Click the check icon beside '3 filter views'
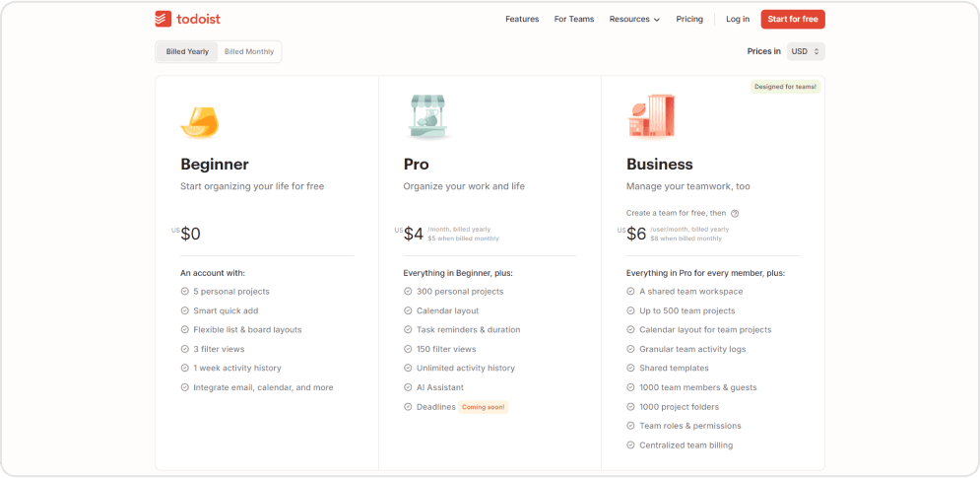This screenshot has height=478, width=980. click(x=185, y=349)
